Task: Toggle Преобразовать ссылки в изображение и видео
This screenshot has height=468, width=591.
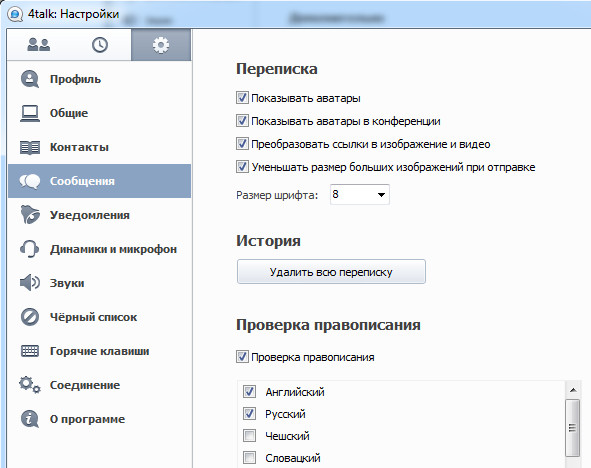Action: click(x=242, y=144)
